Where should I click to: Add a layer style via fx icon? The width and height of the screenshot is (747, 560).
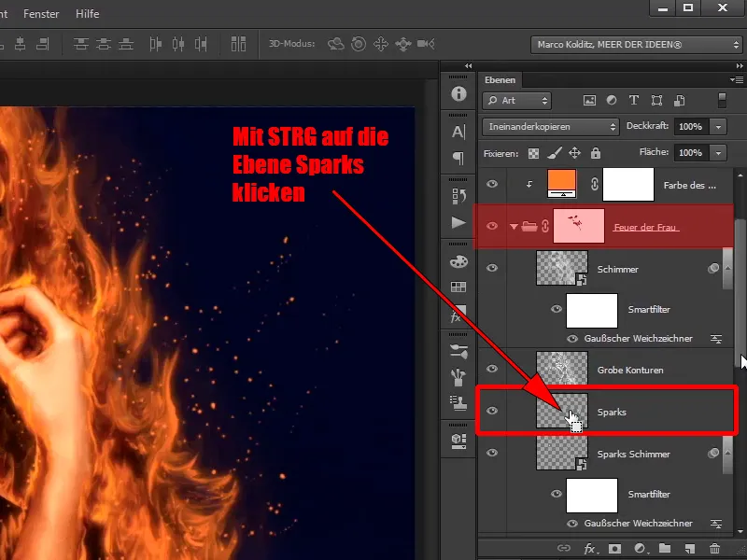[x=590, y=549]
